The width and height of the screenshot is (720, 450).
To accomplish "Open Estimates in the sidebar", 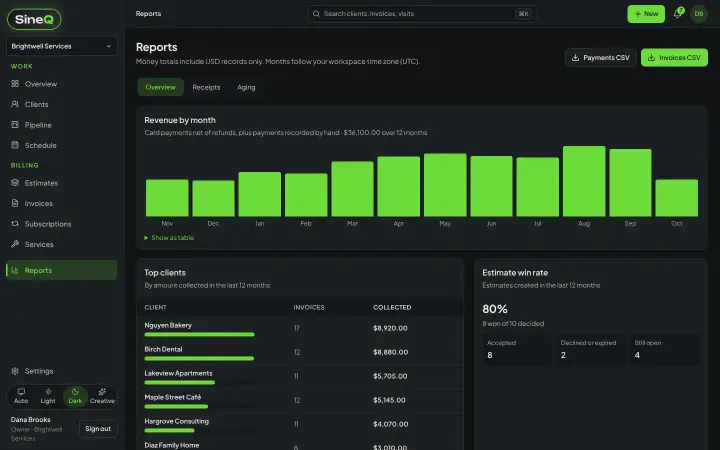I will pyautogui.click(x=62, y=183).
